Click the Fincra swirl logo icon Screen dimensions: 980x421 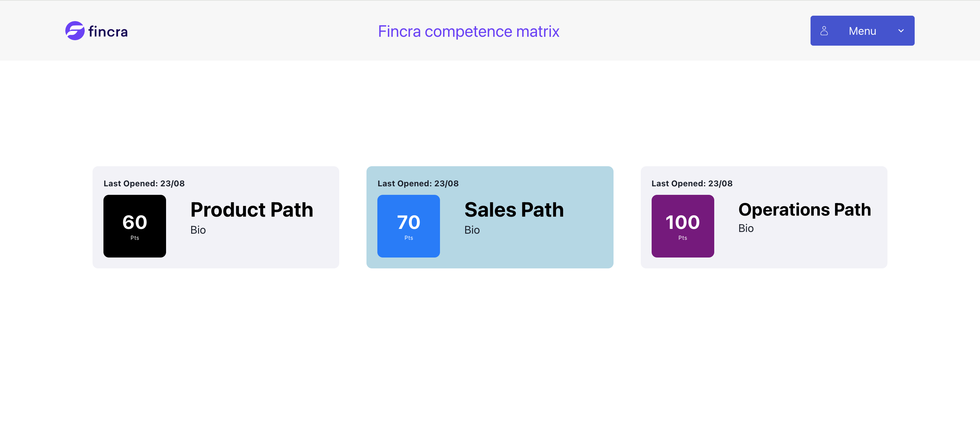pos(75,31)
